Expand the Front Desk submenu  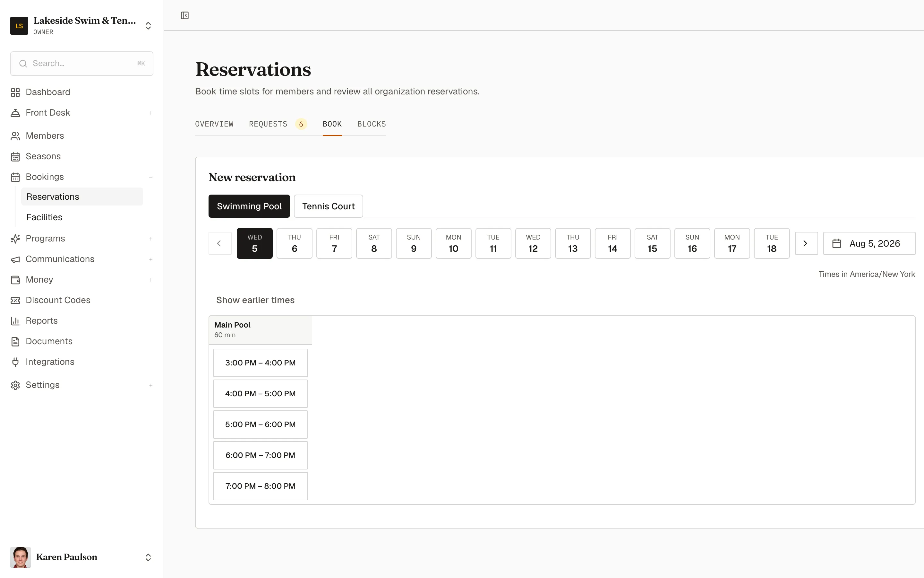click(x=151, y=113)
